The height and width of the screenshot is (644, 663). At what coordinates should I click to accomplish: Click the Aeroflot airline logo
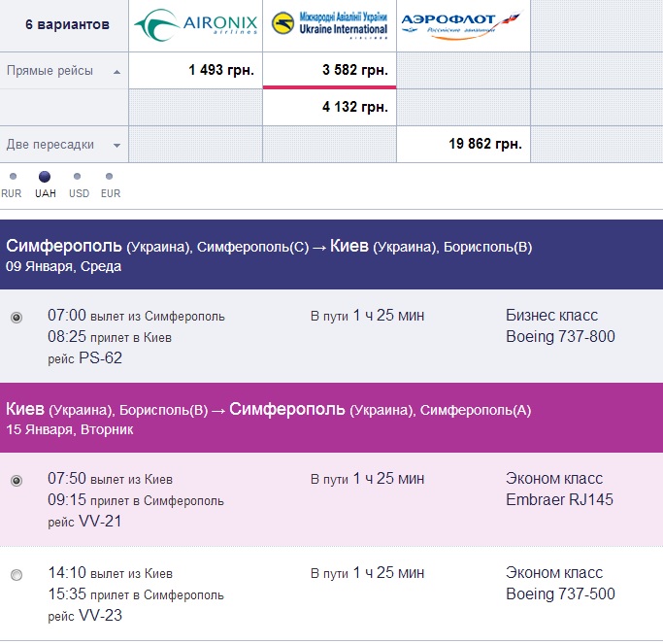(463, 25)
